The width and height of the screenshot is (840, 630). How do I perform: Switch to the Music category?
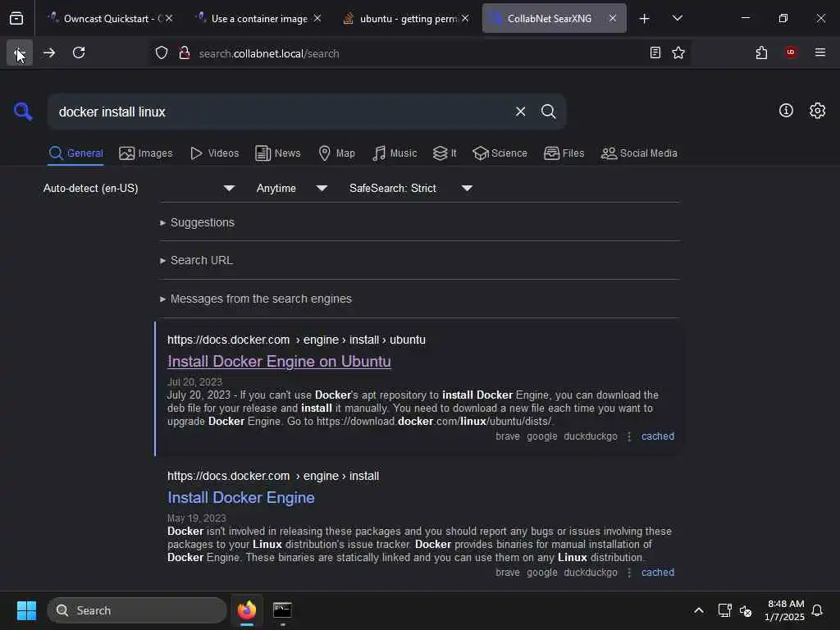pos(395,153)
